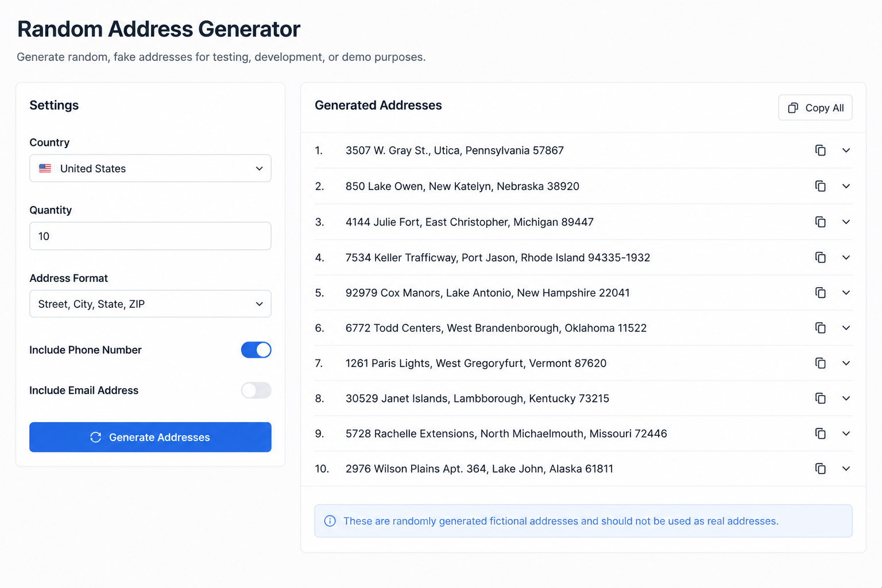Open the Address Format dropdown
The height and width of the screenshot is (588, 882).
pyautogui.click(x=150, y=304)
